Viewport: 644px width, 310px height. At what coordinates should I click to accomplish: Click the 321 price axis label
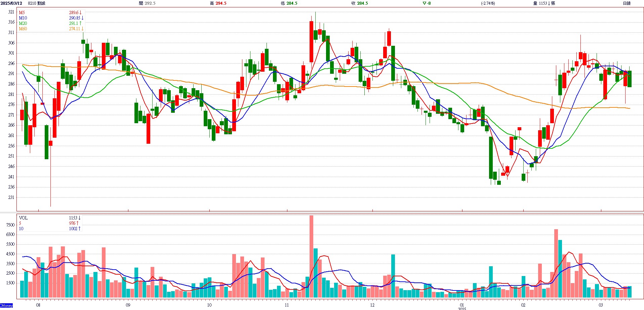click(x=11, y=12)
